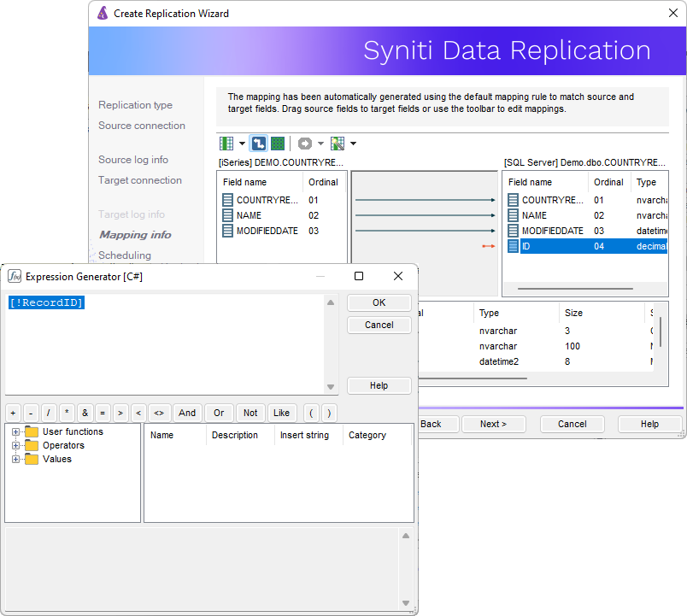Screen dimensions: 687x616
Task: Expand the Values tree node
Action: click(15, 459)
